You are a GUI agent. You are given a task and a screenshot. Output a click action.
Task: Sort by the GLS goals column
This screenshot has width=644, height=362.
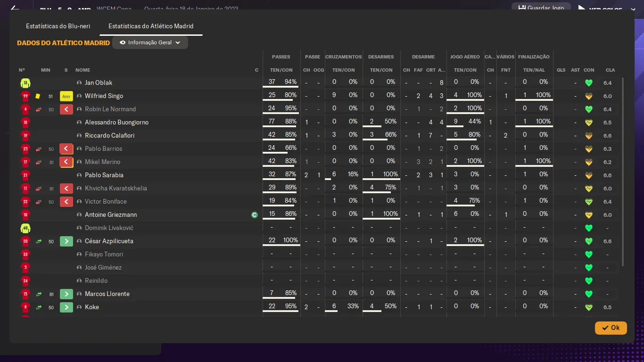561,70
